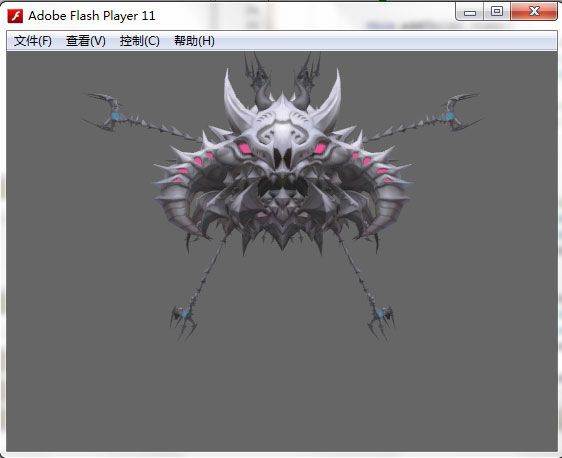Open the 控制(C) menu
Image resolution: width=562 pixels, height=458 pixels.
[139, 41]
